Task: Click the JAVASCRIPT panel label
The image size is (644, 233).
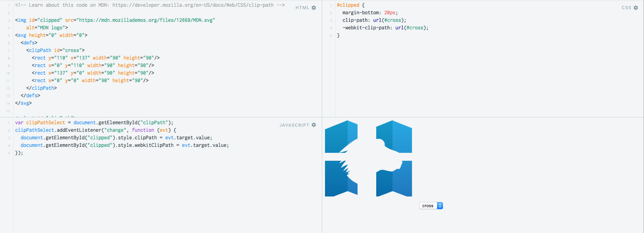Action: tap(294, 125)
